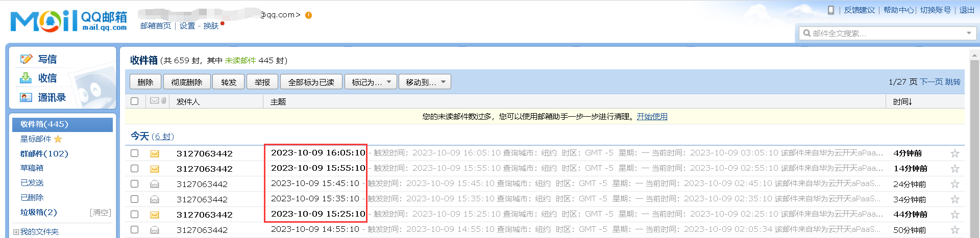Click the search magnifier icon
This screenshot has width=980, height=238.
point(806,33)
